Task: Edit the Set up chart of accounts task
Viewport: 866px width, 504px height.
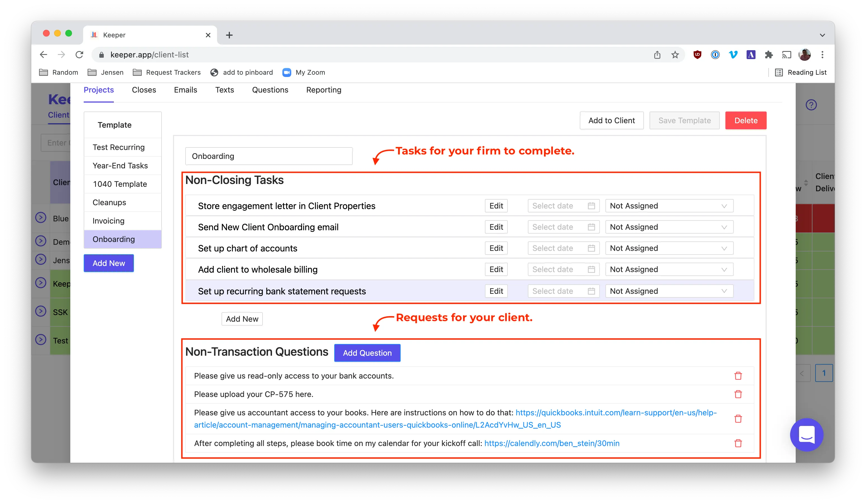Action: click(496, 248)
